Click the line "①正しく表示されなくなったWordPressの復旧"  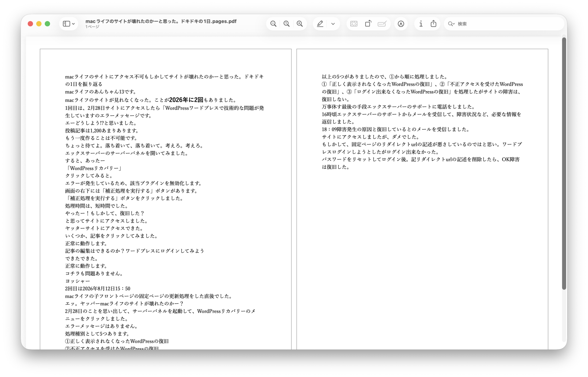[x=117, y=341]
